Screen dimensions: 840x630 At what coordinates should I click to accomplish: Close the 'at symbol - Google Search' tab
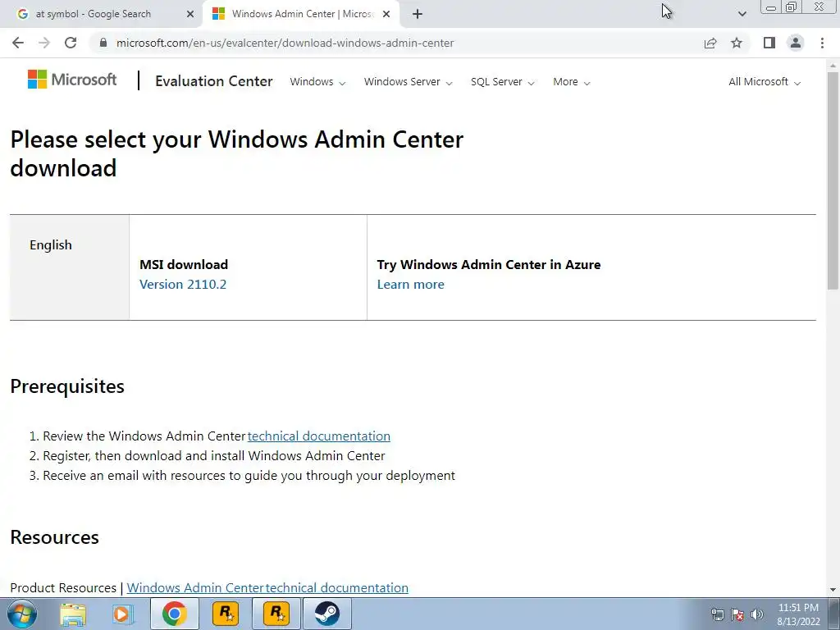[189, 14]
